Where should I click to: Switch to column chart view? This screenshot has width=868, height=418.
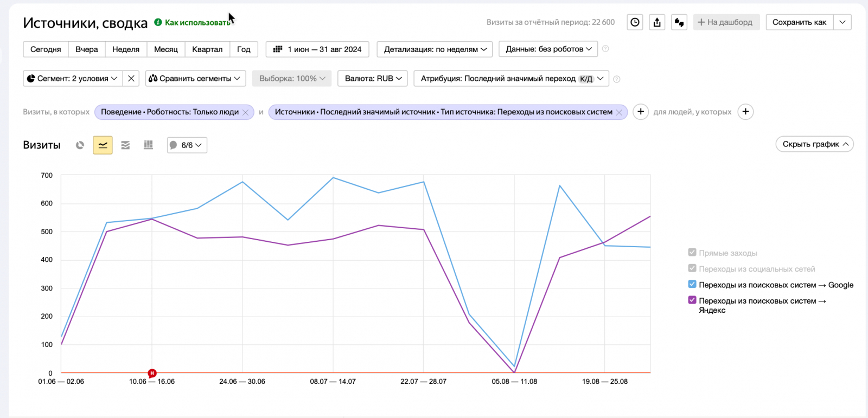[x=148, y=145]
